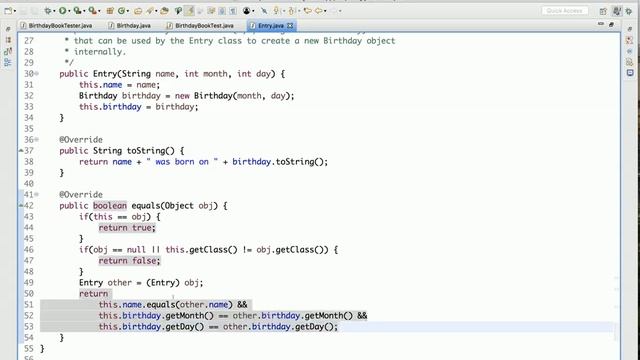Click override marker beside line 42

[21, 206]
